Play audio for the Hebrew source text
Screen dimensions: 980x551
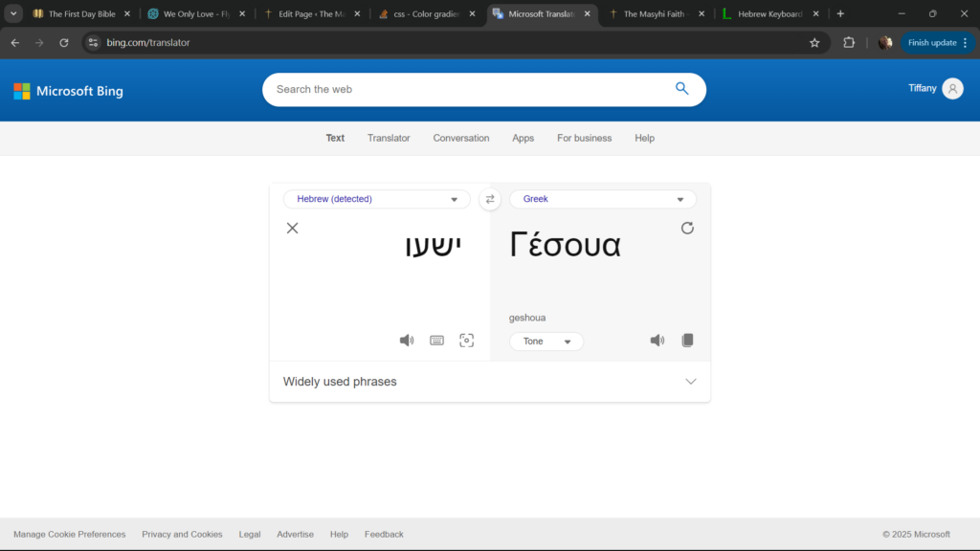[407, 341]
